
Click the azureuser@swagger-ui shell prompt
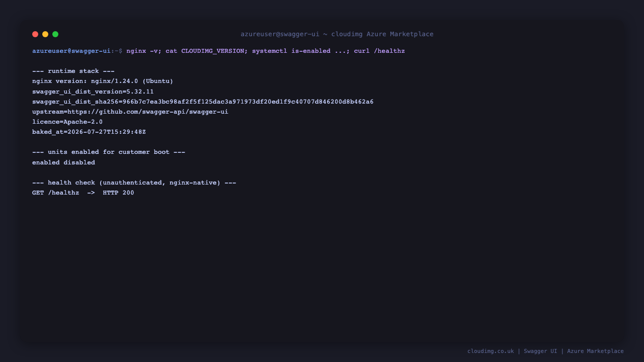77,51
